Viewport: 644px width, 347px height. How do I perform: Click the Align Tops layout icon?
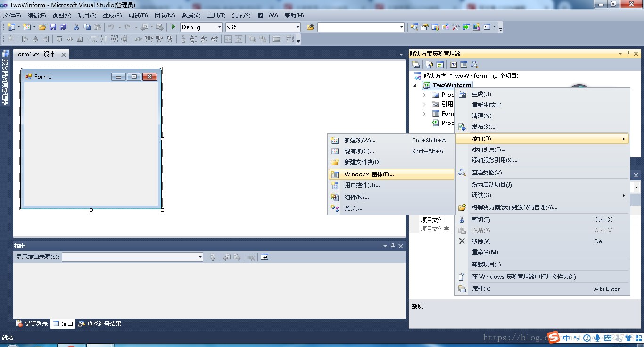pyautogui.click(x=59, y=39)
